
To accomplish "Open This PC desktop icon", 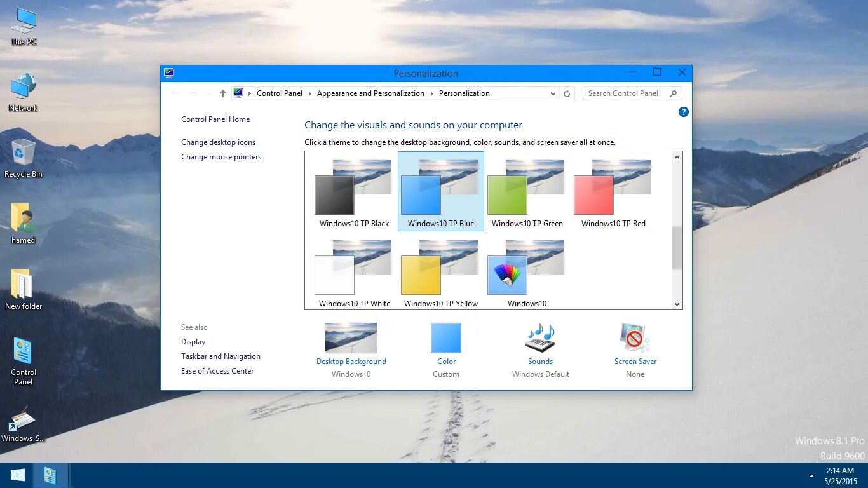I will point(24,27).
